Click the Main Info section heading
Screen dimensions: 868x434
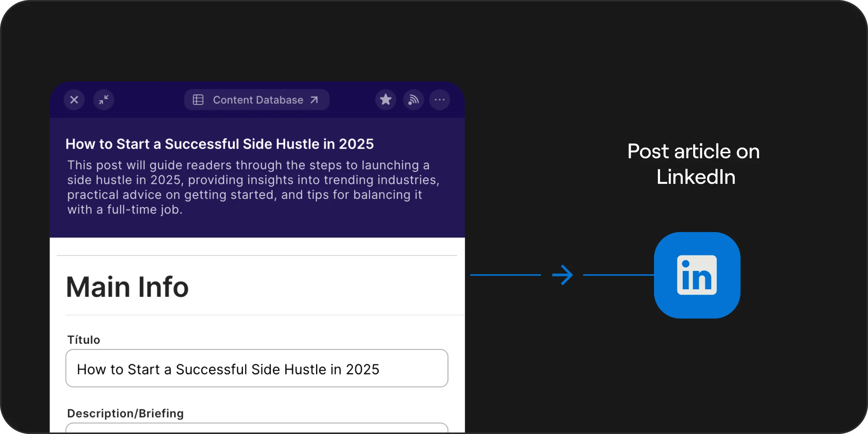(x=127, y=287)
